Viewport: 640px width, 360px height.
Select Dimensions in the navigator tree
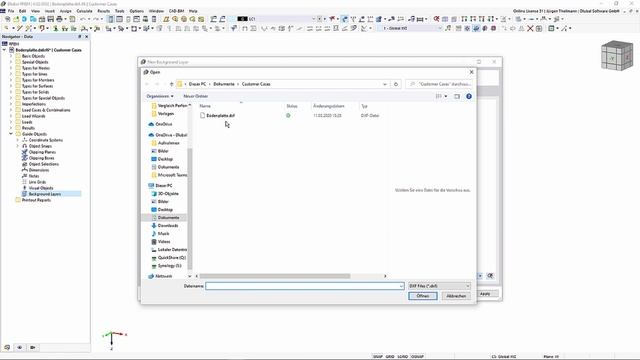tap(39, 170)
